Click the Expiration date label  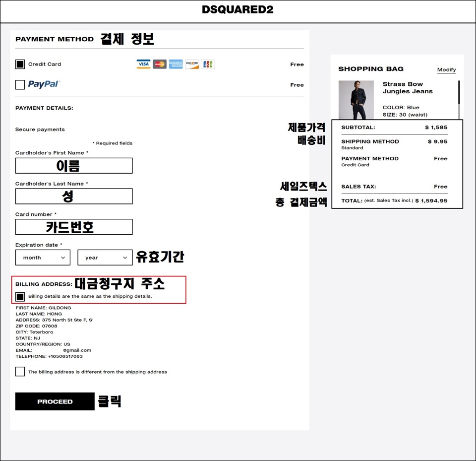[x=39, y=245]
